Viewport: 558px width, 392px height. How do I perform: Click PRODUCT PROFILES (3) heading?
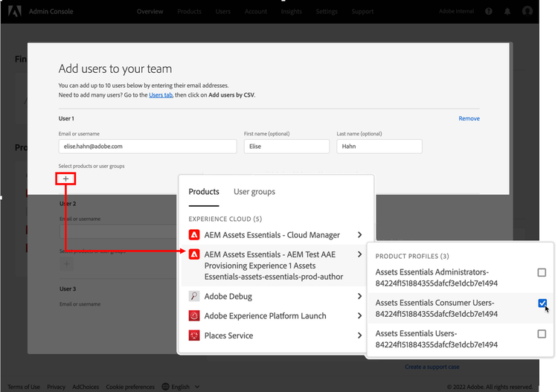click(x=412, y=256)
